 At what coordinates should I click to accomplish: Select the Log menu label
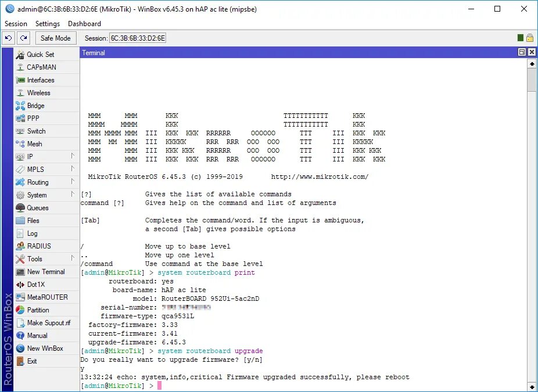(x=33, y=233)
